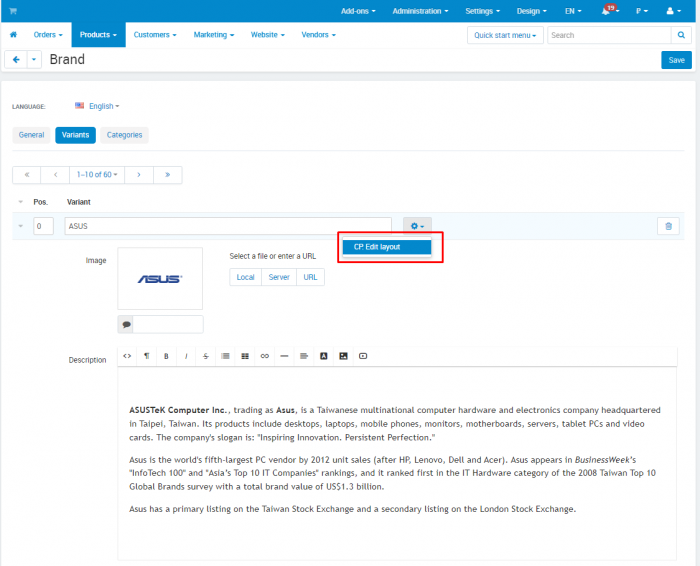Choose Local file upload for image
The height and width of the screenshot is (566, 700).
pyautogui.click(x=246, y=277)
